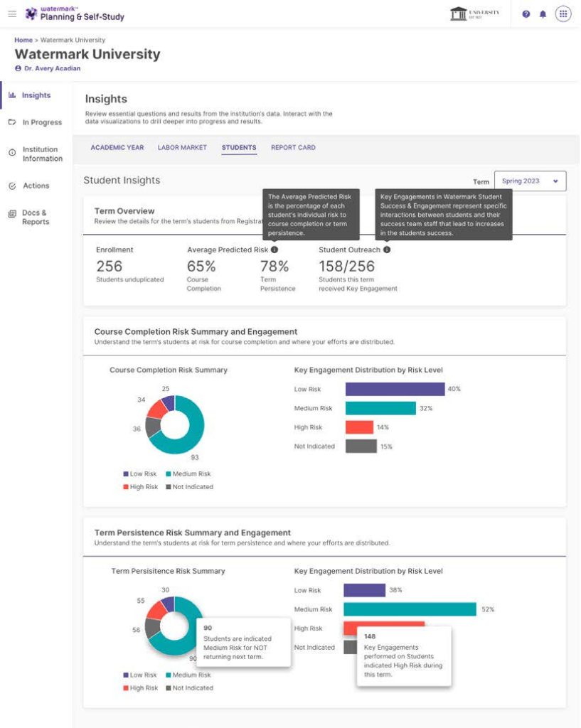This screenshot has height=728, width=581.
Task: Click the Docs & Reports document icon
Action: 12,214
